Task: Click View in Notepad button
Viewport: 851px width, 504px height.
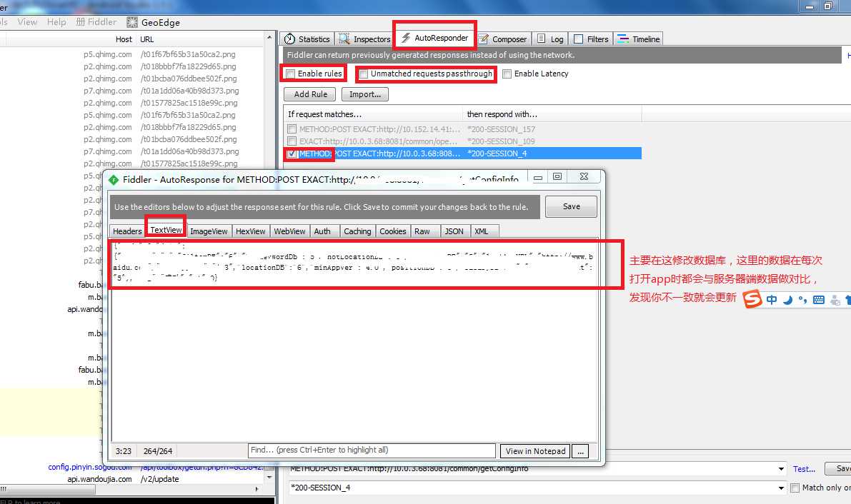Action: tap(535, 451)
